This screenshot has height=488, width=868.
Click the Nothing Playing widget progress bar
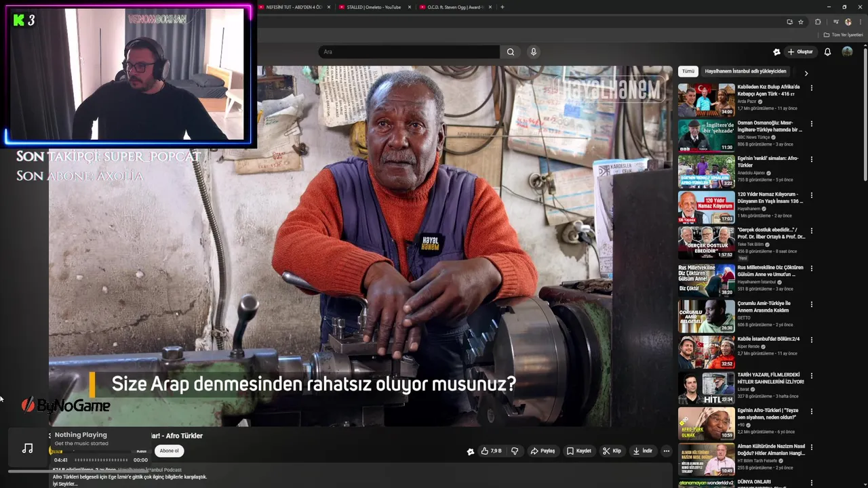point(100,460)
